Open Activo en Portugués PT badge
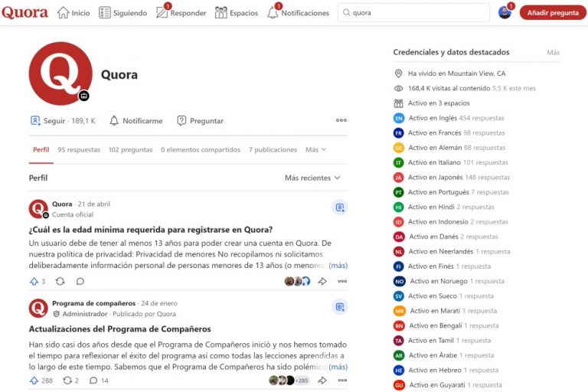 coord(399,192)
